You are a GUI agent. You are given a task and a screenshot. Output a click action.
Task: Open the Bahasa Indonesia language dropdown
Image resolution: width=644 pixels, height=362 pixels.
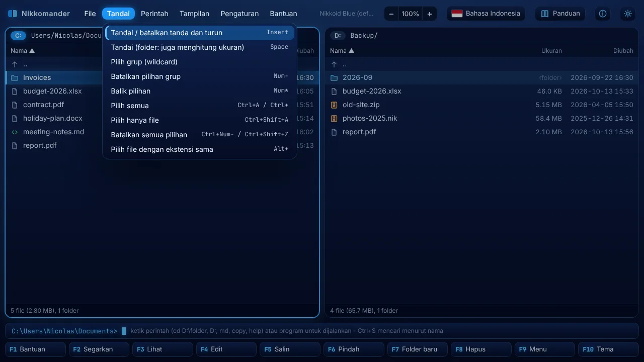[486, 14]
